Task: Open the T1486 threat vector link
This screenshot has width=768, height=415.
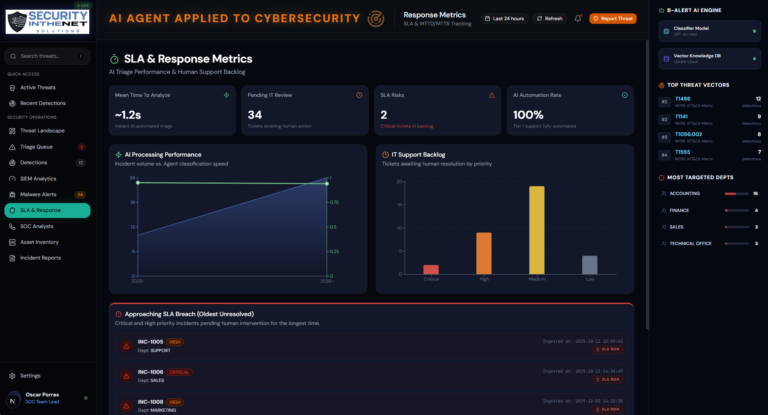Action: [x=682, y=98]
